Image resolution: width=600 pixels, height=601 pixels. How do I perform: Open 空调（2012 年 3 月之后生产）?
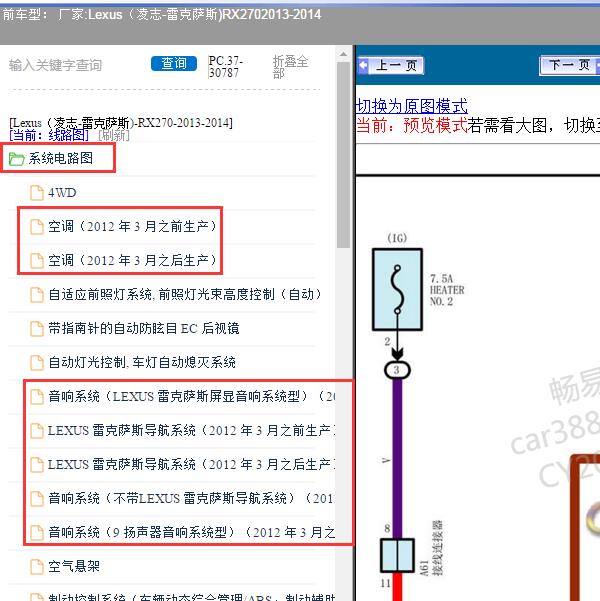132,260
